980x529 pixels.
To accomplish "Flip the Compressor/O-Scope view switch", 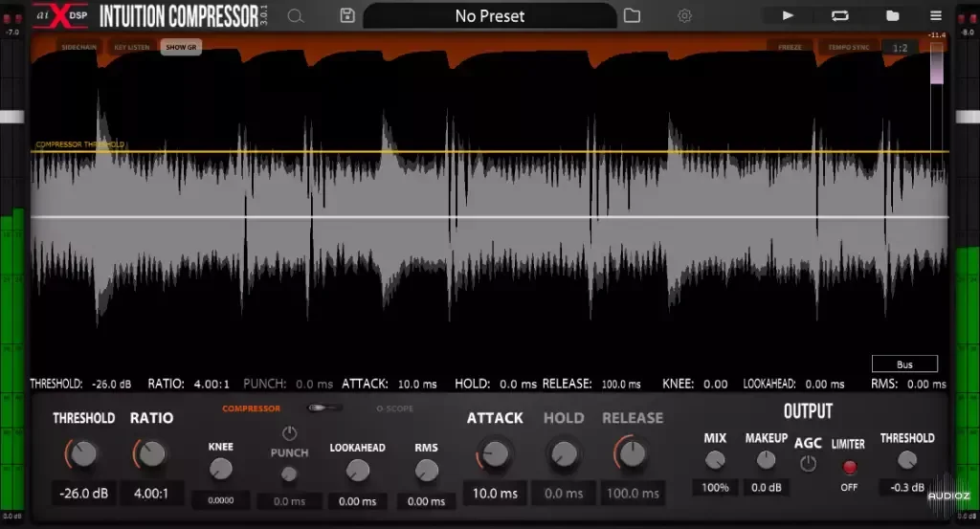I will (x=324, y=408).
